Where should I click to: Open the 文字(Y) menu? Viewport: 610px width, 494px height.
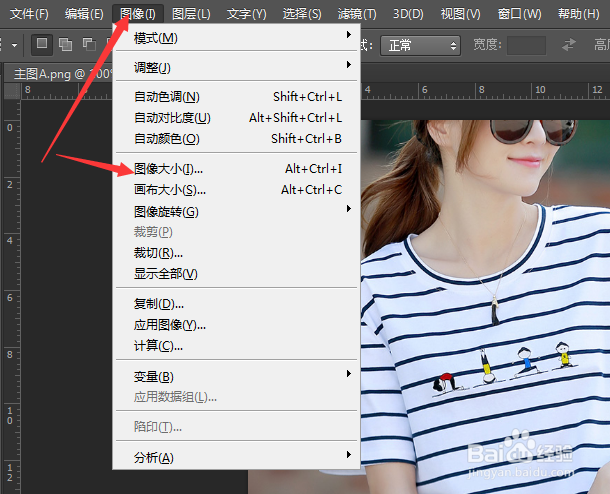pyautogui.click(x=246, y=14)
